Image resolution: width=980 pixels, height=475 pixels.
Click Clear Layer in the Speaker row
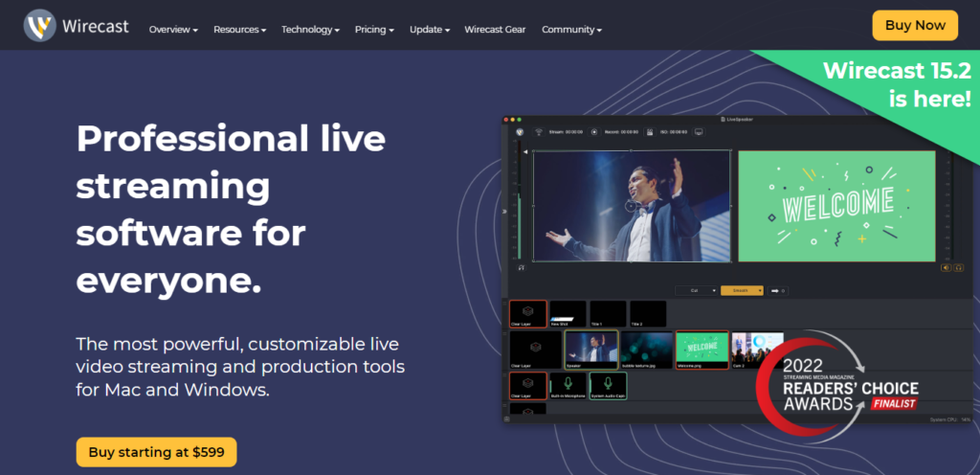point(536,350)
